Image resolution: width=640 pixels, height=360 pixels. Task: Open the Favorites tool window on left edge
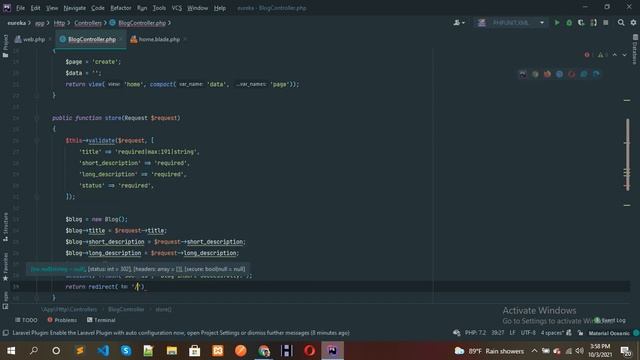[x=5, y=267]
